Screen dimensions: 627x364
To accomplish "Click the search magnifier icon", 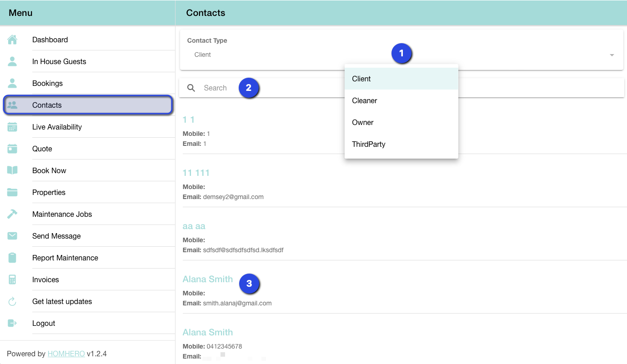I will tap(191, 88).
